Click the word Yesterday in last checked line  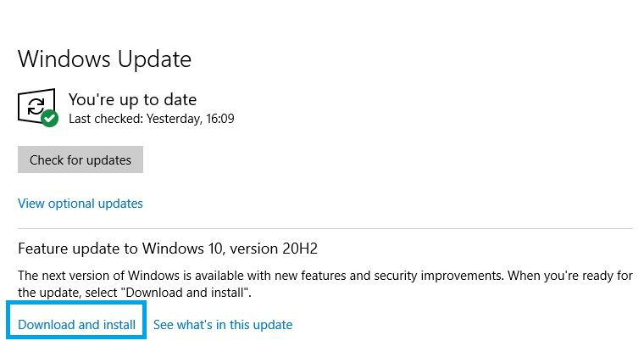coord(175,119)
